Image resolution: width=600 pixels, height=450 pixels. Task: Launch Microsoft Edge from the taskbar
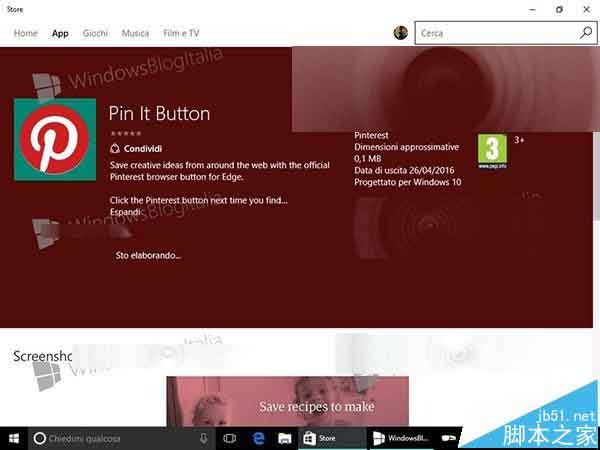coord(259,439)
